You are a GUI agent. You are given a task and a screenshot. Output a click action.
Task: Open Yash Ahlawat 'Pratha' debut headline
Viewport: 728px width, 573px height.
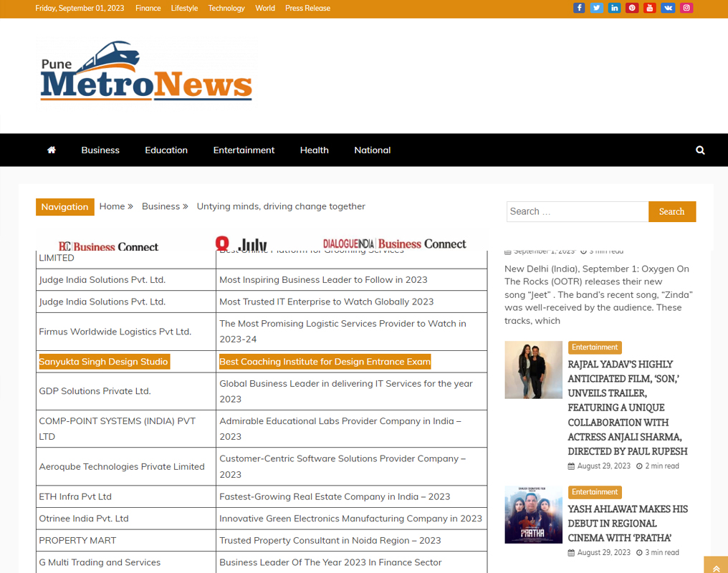(x=628, y=524)
